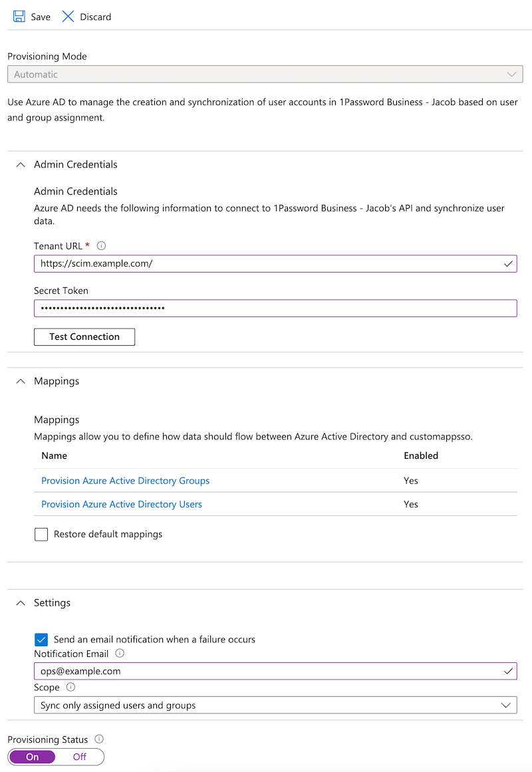Click the Test Connection button
The height and width of the screenshot is (772, 532).
pyautogui.click(x=84, y=336)
